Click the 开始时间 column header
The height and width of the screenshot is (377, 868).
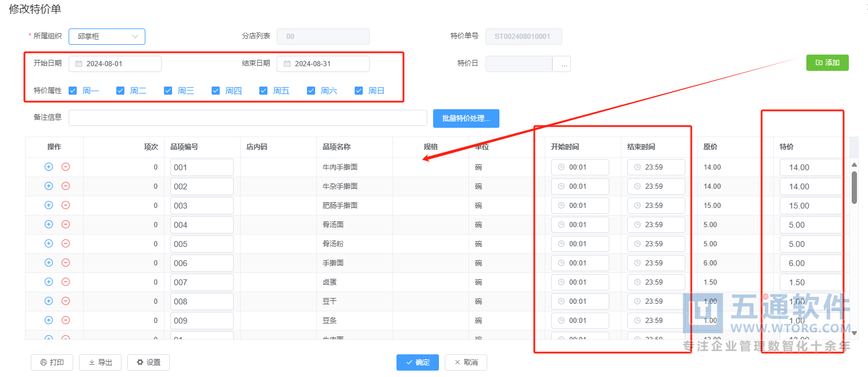pyautogui.click(x=565, y=147)
